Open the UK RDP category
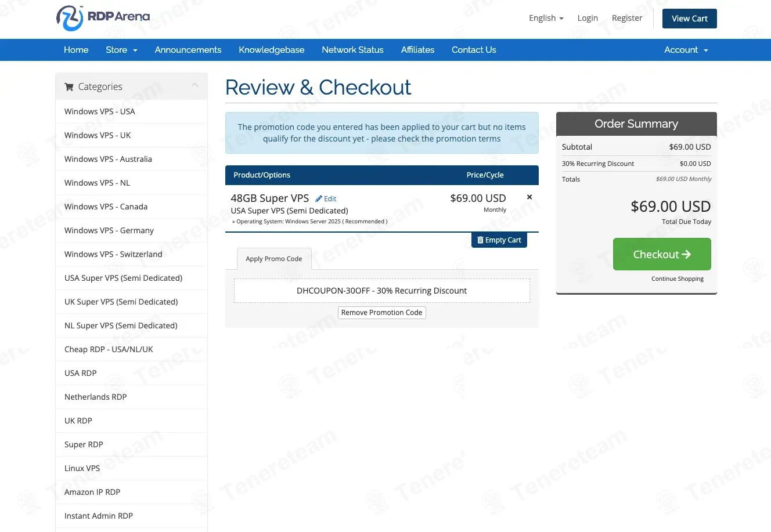 [131, 421]
